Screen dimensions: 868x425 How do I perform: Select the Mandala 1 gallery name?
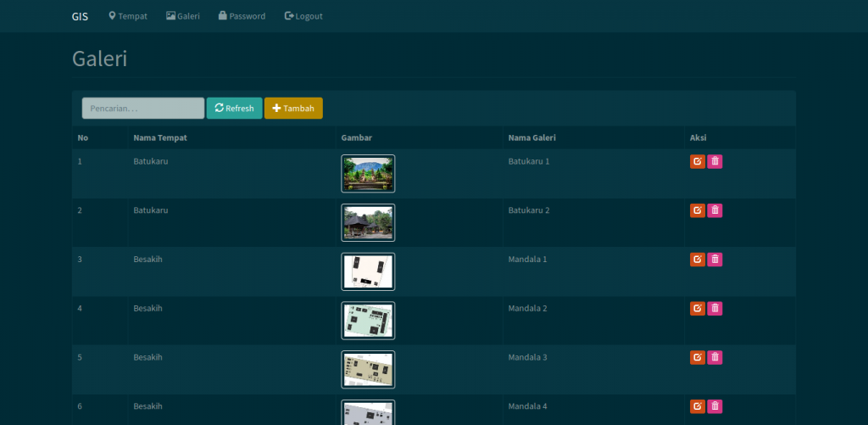pyautogui.click(x=527, y=259)
